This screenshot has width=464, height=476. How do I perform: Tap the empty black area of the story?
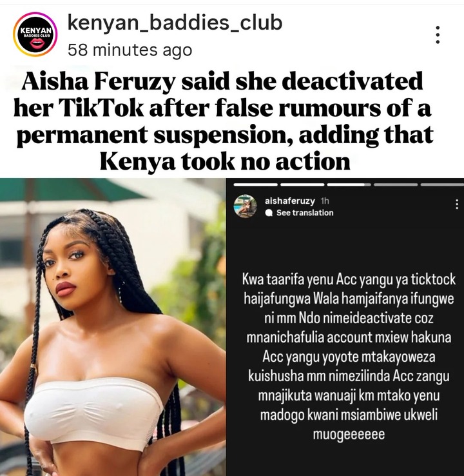[x=345, y=244]
